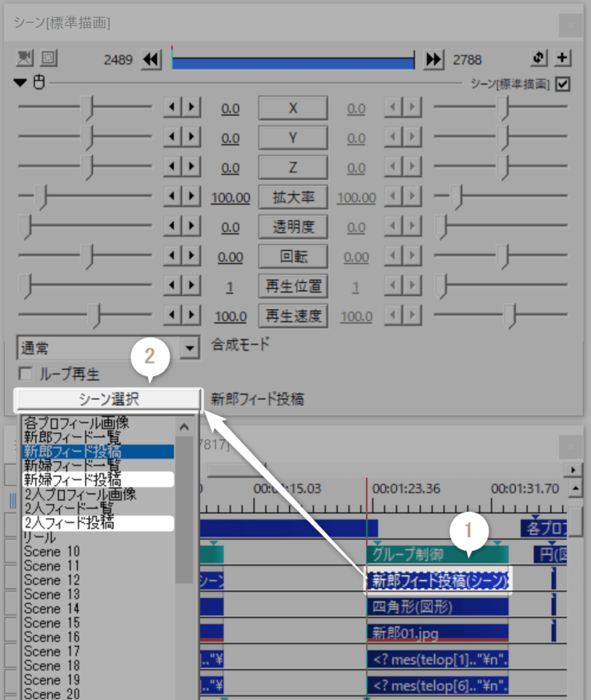Select the 新郎フィード投稿(シーン) timeline object

tap(439, 580)
